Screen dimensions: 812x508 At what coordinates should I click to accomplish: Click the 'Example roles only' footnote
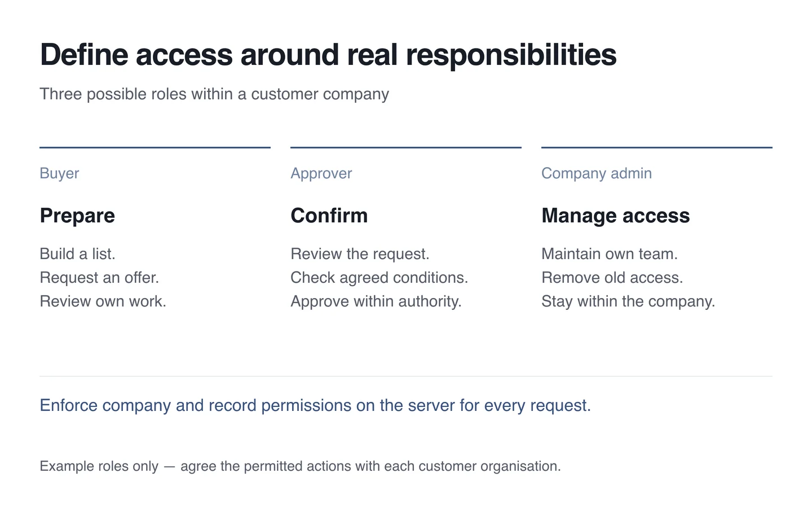pyautogui.click(x=300, y=466)
